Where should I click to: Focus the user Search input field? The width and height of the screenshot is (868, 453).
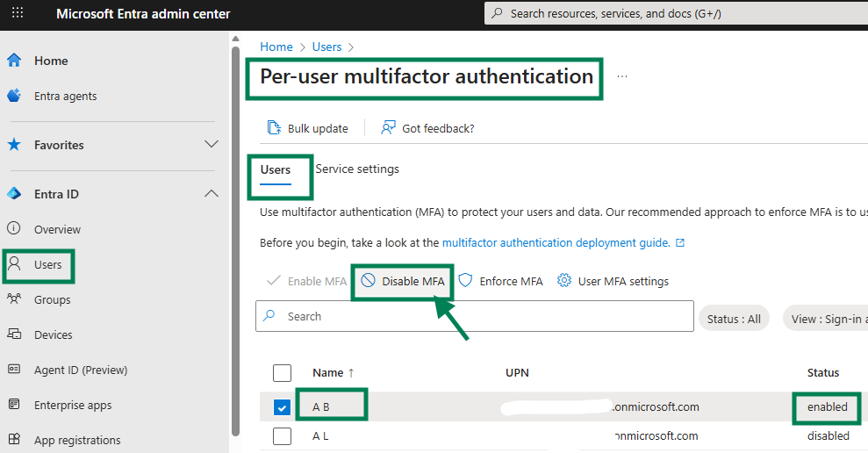[475, 316]
